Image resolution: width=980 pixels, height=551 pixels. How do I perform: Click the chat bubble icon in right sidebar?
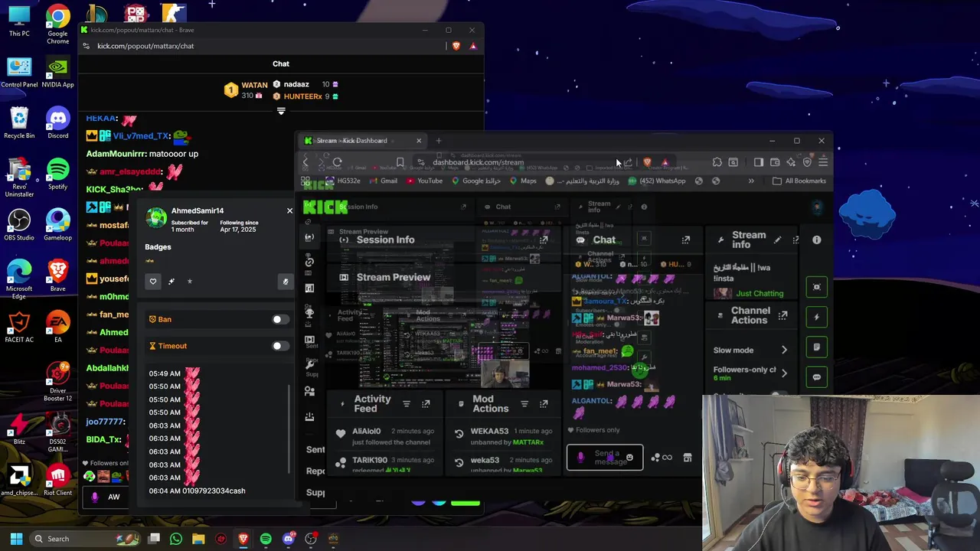click(817, 377)
